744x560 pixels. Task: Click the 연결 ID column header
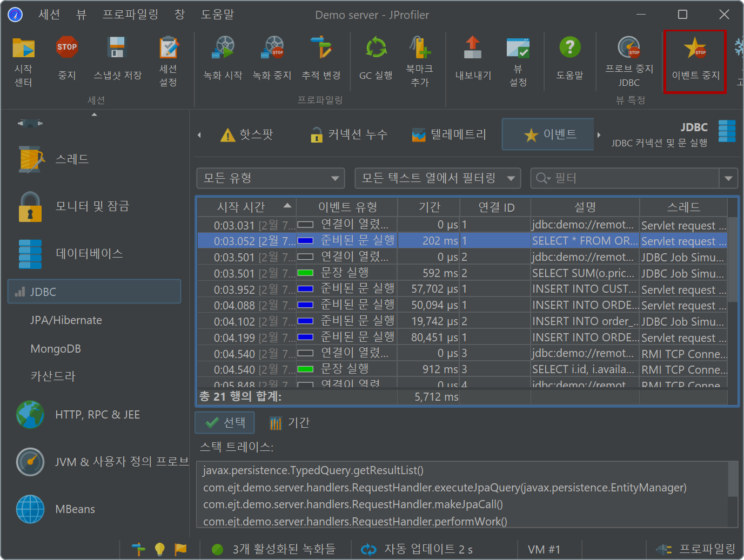tap(495, 207)
